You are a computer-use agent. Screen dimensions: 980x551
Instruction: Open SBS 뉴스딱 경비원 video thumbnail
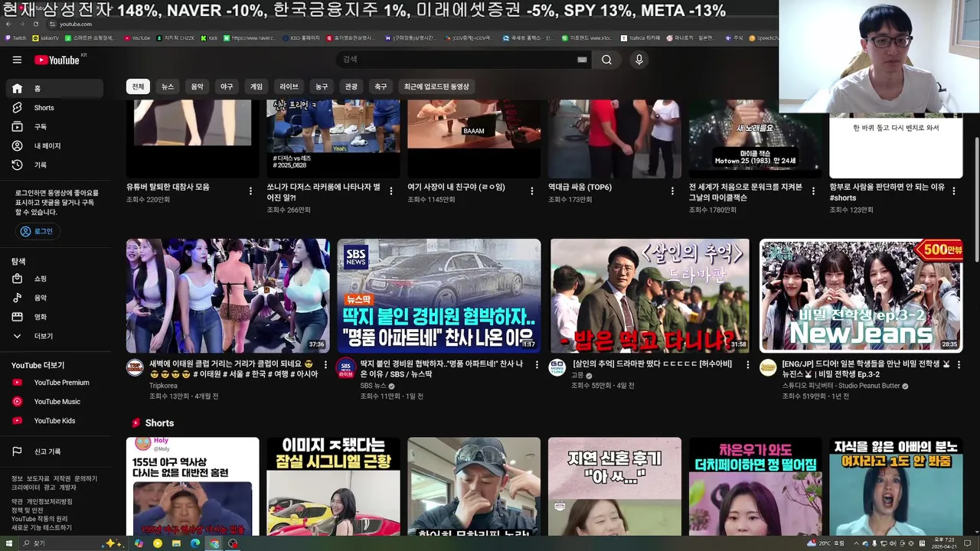point(439,295)
